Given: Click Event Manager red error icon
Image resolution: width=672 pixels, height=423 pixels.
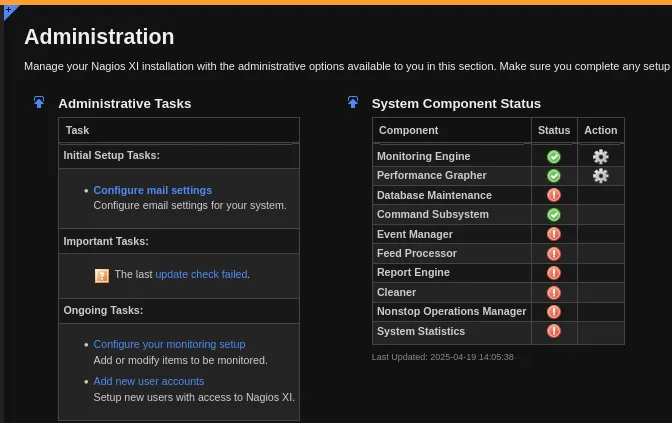Looking at the screenshot, I should 554,234.
